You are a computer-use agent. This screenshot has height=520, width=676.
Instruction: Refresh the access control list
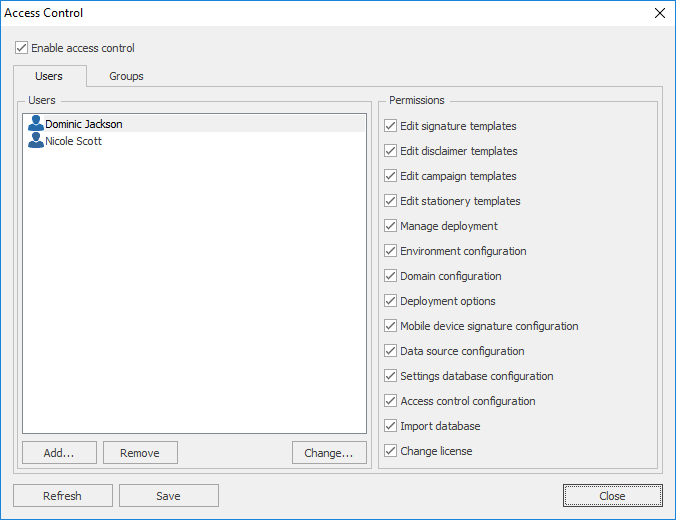pos(63,496)
